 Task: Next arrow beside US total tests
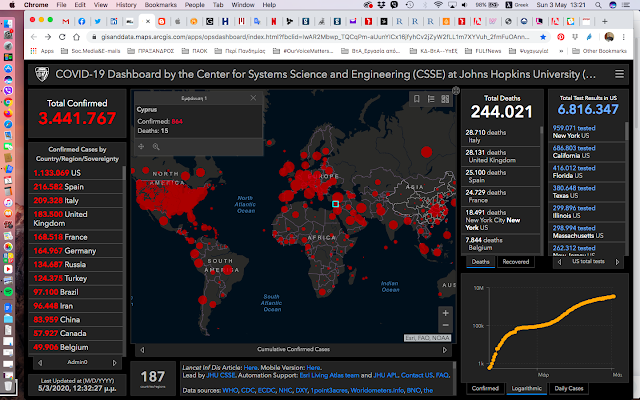coord(617,262)
